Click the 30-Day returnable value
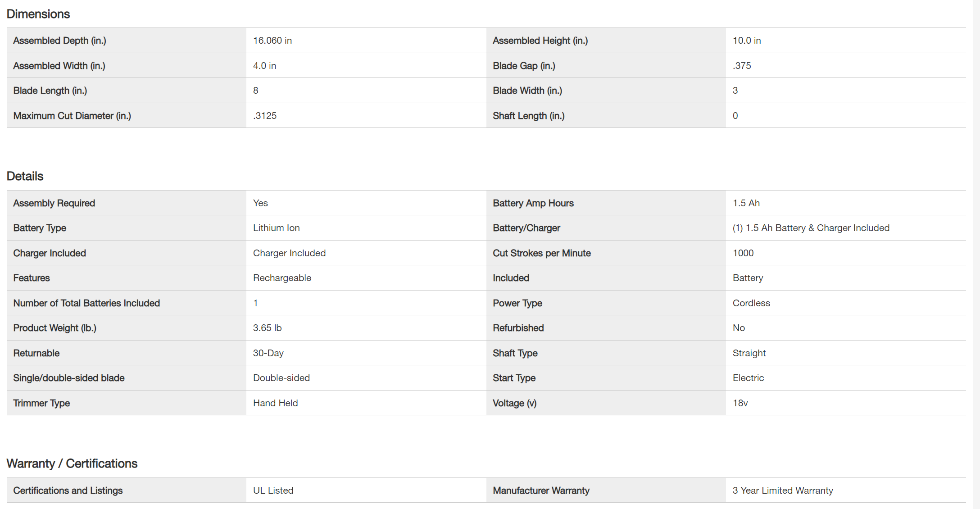 (268, 353)
